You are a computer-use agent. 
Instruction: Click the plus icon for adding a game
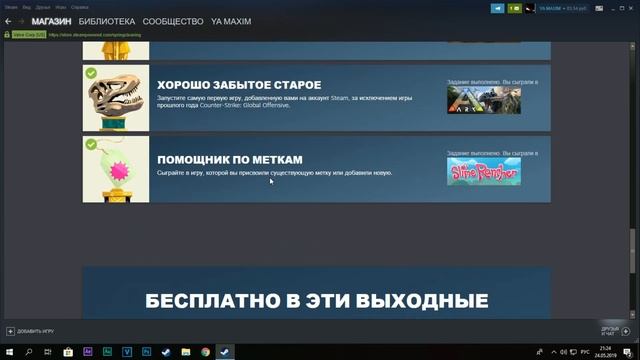coord(10,331)
